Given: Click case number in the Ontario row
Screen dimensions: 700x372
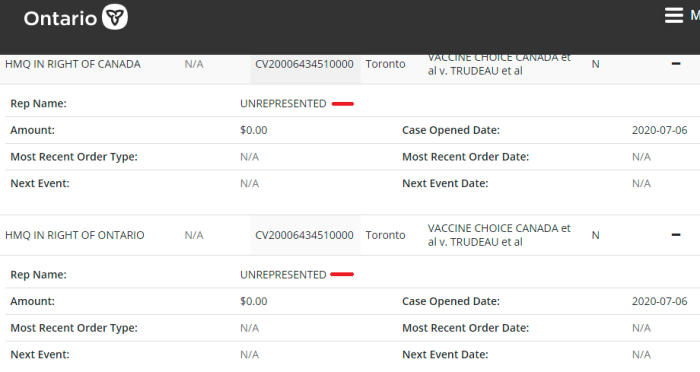Looking at the screenshot, I should pos(304,235).
